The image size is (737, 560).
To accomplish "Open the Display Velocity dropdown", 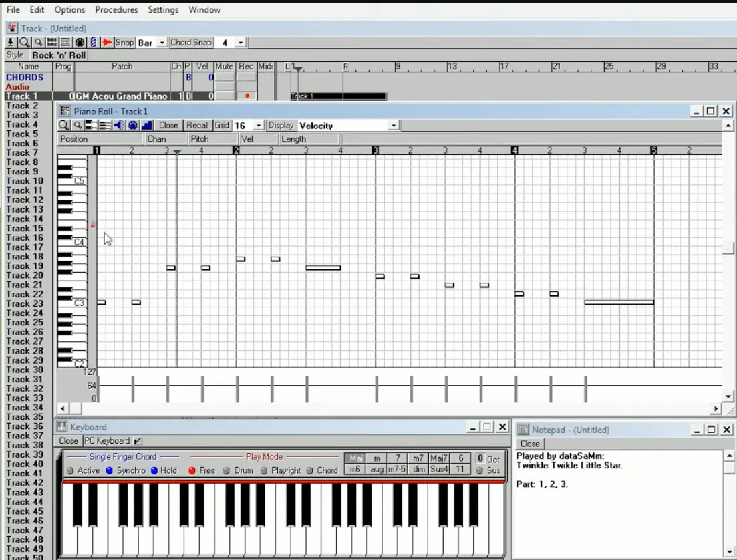I will 394,126.
